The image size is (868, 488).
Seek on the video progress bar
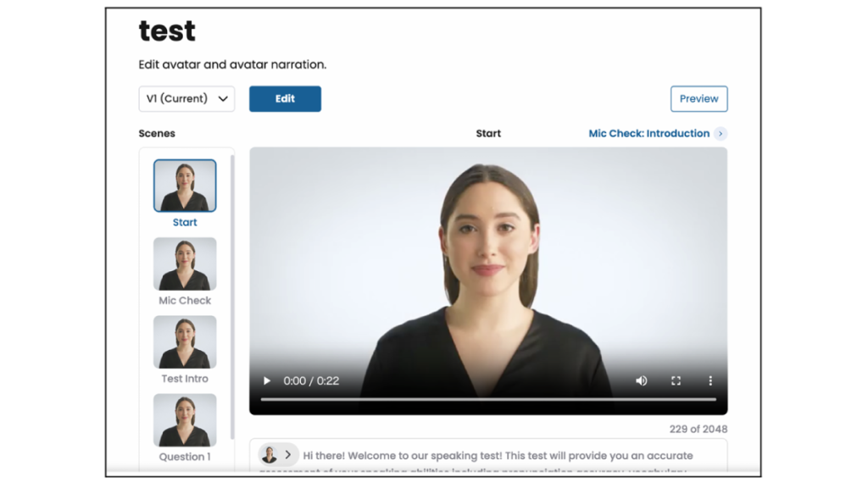coord(488,399)
